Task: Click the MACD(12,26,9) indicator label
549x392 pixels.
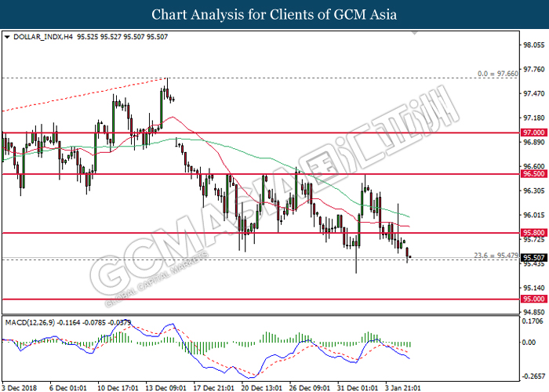Action: click(x=30, y=323)
